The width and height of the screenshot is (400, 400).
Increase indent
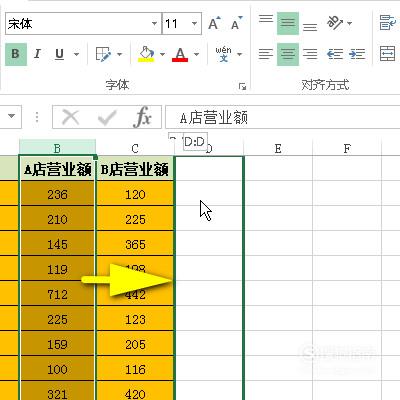click(x=357, y=54)
